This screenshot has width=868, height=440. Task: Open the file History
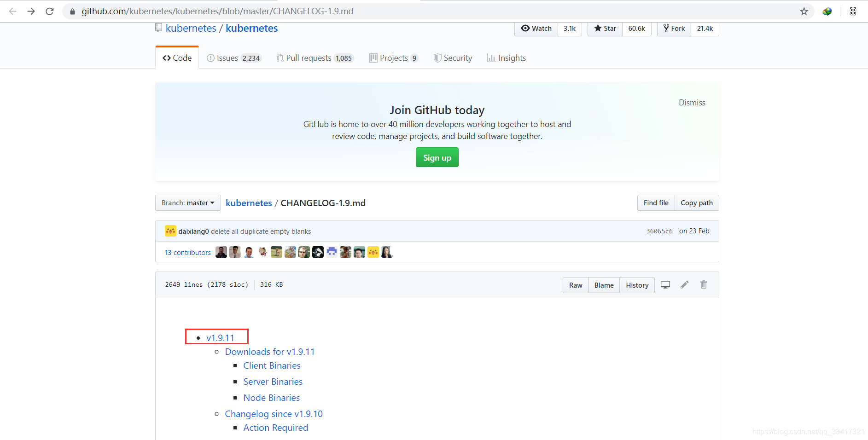point(637,285)
